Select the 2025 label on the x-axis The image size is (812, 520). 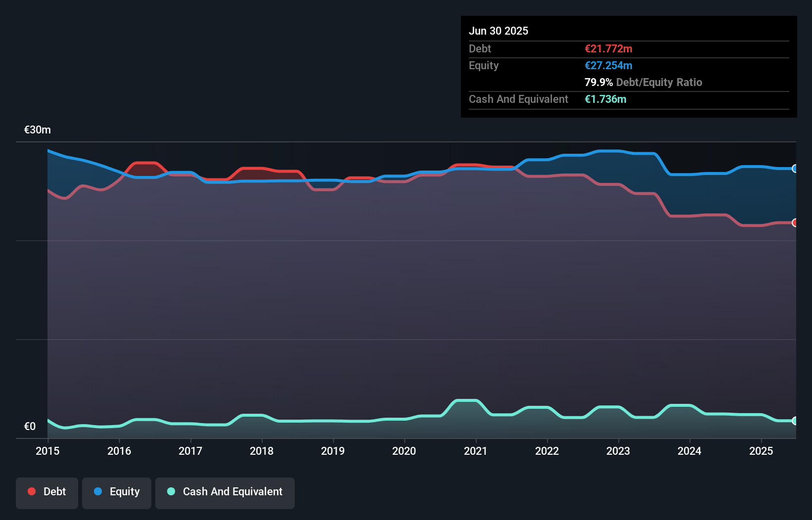click(761, 451)
